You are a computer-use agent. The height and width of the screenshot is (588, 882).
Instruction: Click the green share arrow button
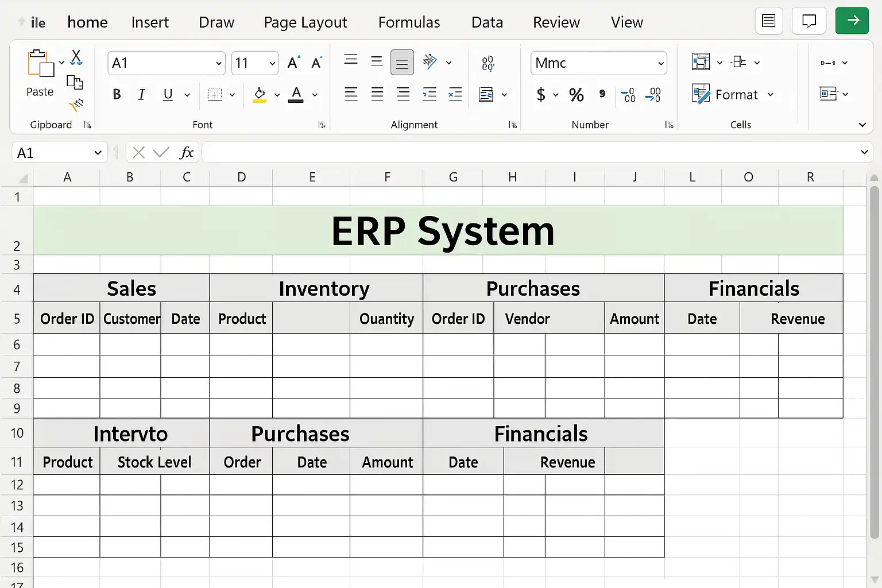click(x=852, y=21)
